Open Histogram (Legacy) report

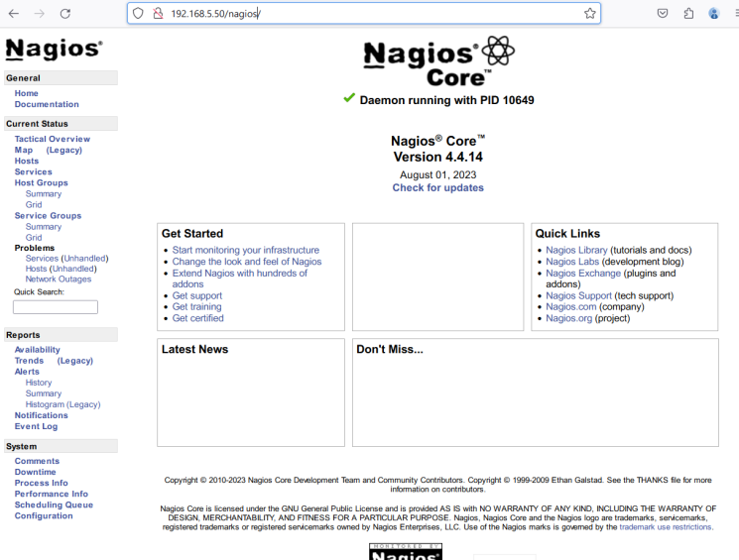63,404
